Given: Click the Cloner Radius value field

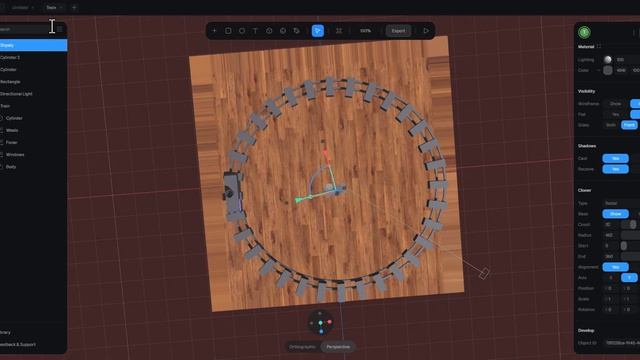Looking at the screenshot, I should pos(610,235).
